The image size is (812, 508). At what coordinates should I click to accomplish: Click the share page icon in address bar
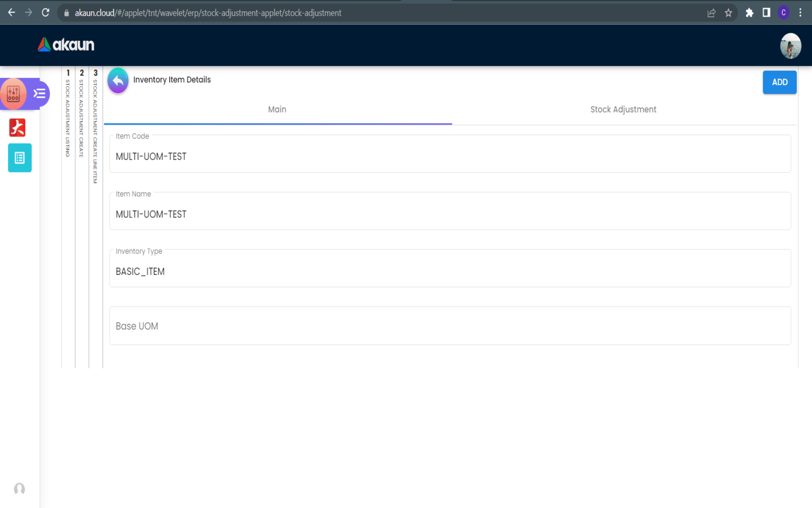click(x=712, y=13)
